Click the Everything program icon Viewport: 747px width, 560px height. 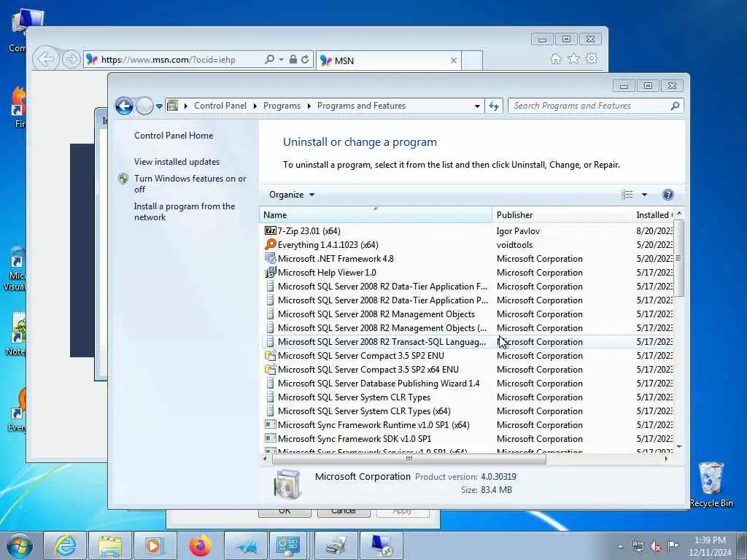coord(270,244)
